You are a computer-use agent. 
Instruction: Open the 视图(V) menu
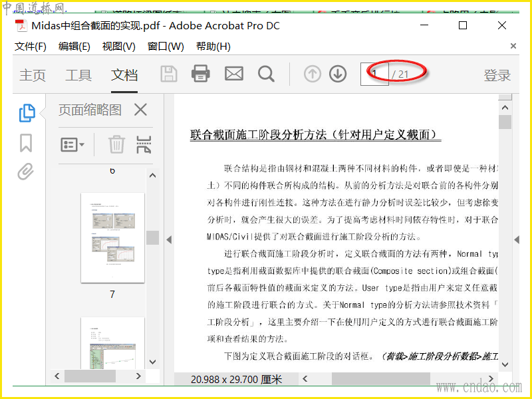tap(119, 46)
